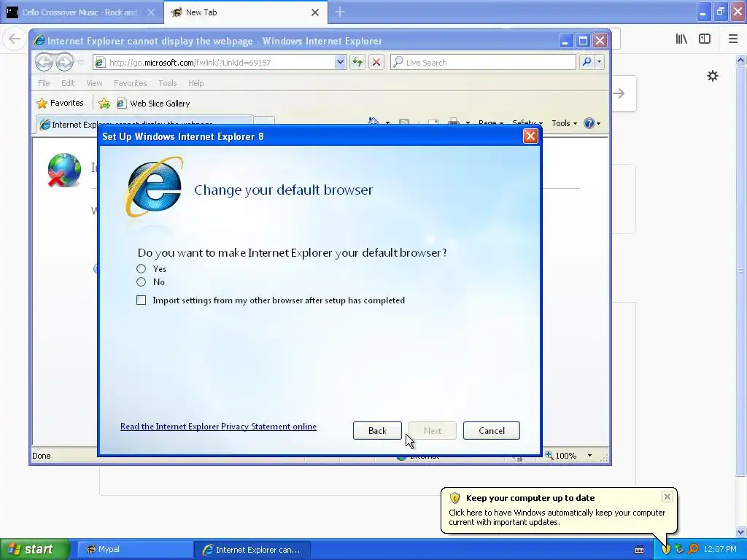Close the Set Up Internet Explorer 8 dialog
This screenshot has height=560, width=747.
point(530,136)
